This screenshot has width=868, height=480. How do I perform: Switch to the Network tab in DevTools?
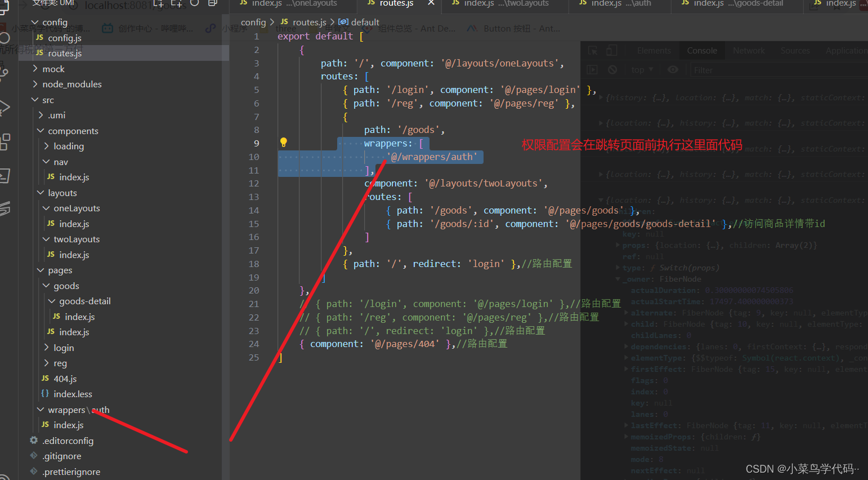pyautogui.click(x=749, y=51)
